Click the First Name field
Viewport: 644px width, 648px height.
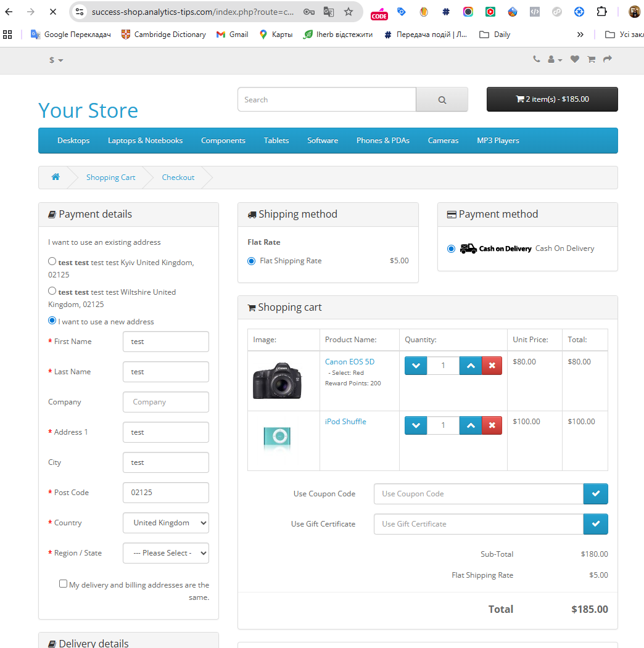coord(166,342)
